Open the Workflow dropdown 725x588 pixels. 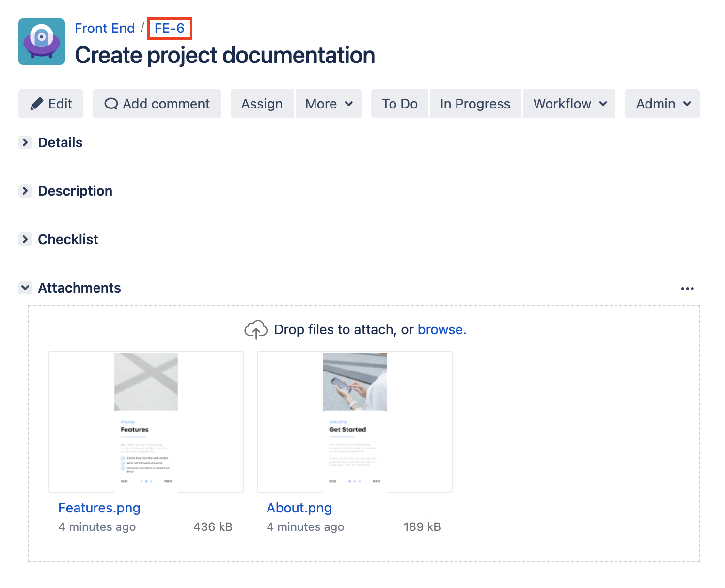[569, 104]
